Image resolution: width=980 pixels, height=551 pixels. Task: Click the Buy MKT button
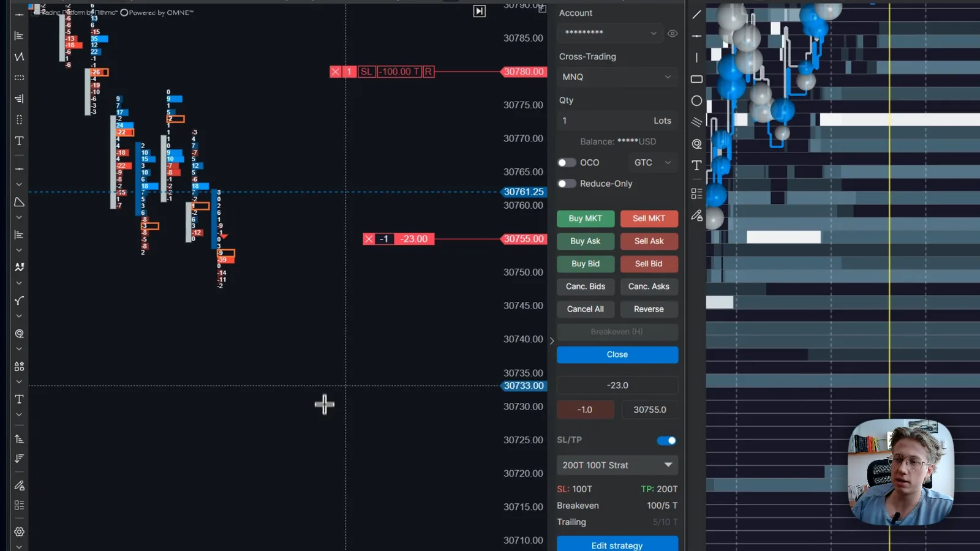pyautogui.click(x=586, y=219)
